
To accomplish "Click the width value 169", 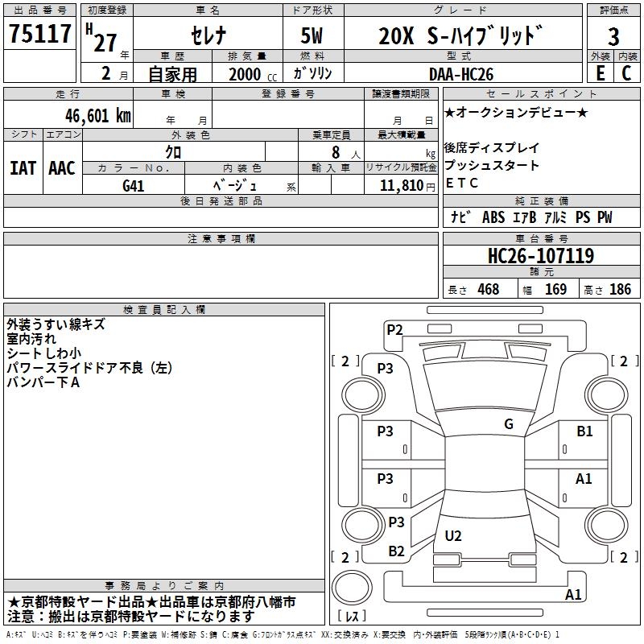I will coord(555,289).
